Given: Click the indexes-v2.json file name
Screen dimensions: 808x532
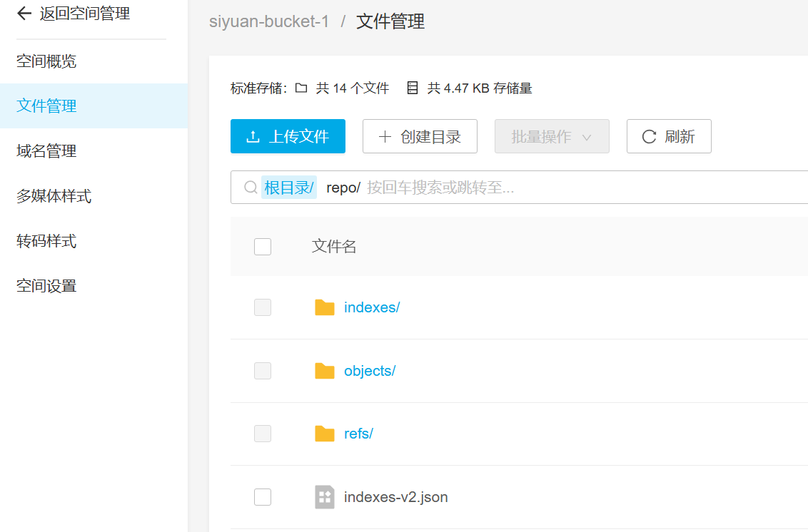Looking at the screenshot, I should pyautogui.click(x=395, y=497).
